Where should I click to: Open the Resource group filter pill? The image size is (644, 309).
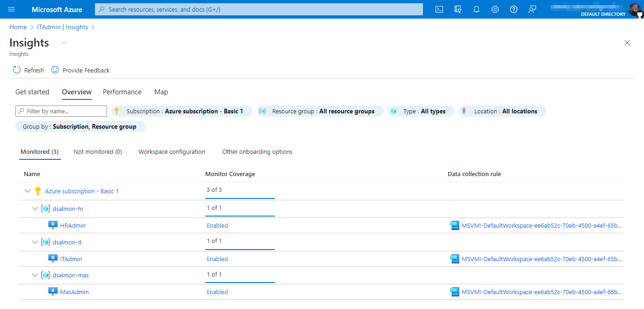[x=320, y=111]
